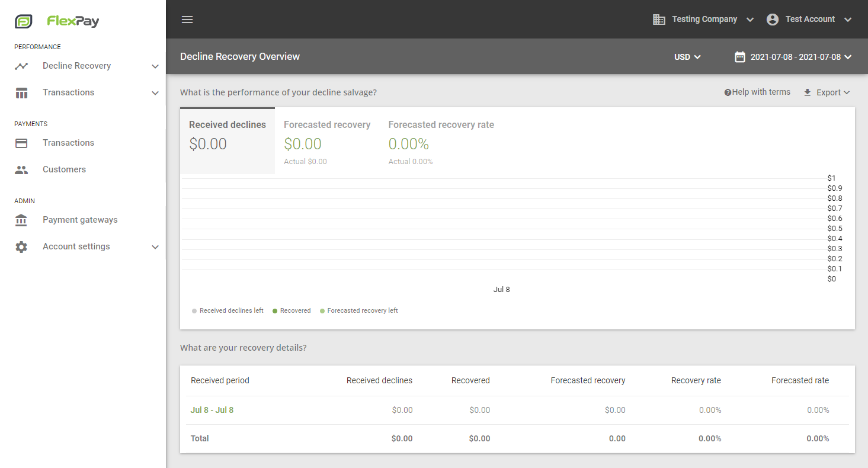Click the hamburger menu icon
The width and height of the screenshot is (868, 468).
[187, 19]
